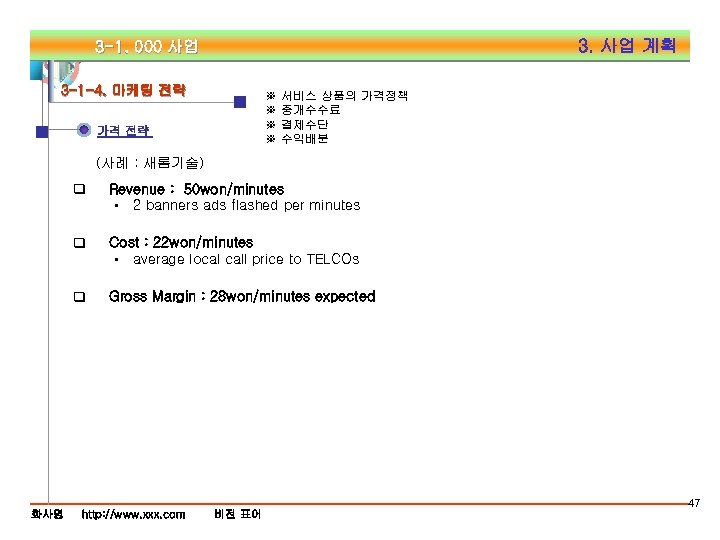720x540 pixels.
Task: Click the blue square at heading line end
Action: point(240,102)
